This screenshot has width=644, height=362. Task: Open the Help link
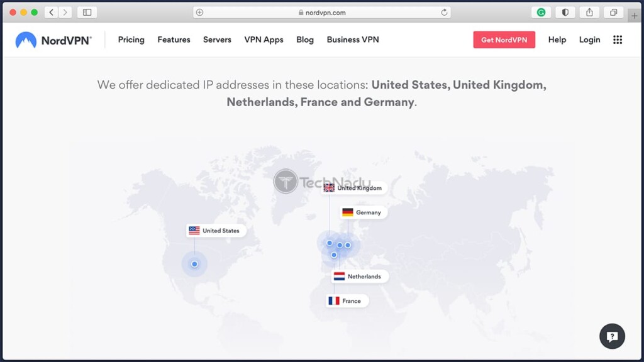pyautogui.click(x=557, y=40)
